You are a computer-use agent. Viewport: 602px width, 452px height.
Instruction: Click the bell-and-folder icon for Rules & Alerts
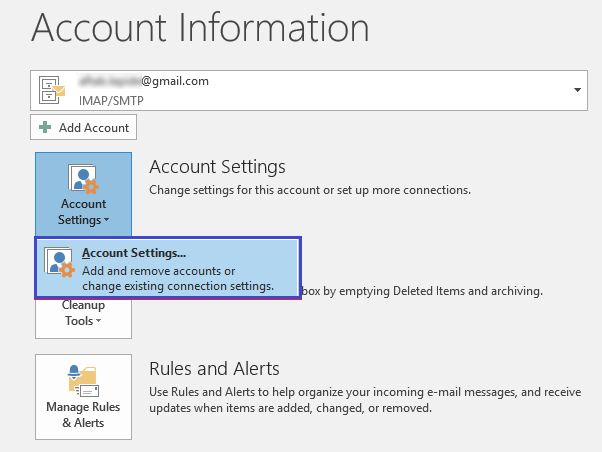coord(83,381)
